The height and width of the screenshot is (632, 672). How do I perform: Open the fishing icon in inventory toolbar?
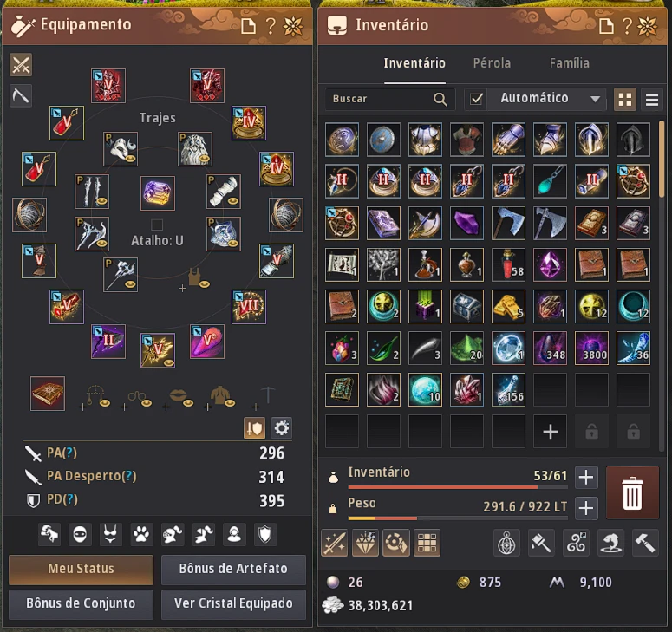point(610,543)
